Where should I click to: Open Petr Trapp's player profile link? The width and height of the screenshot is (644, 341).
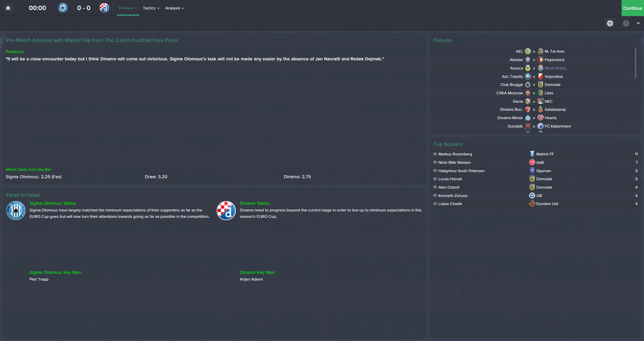pos(39,279)
